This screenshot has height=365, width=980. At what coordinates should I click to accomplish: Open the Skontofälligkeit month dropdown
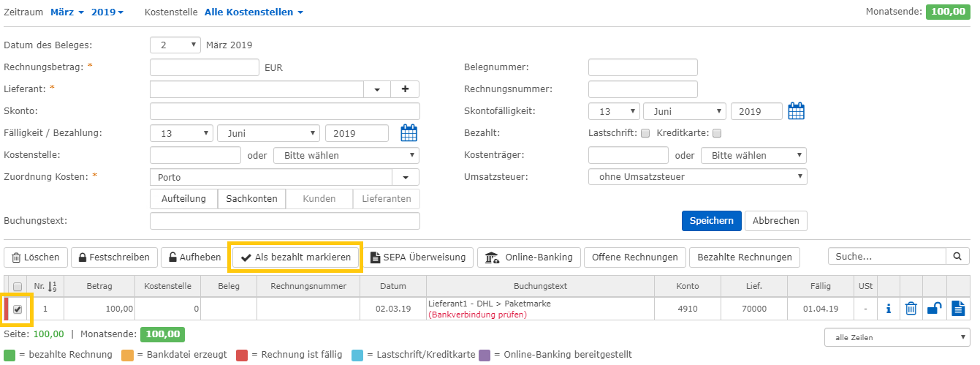coord(684,111)
